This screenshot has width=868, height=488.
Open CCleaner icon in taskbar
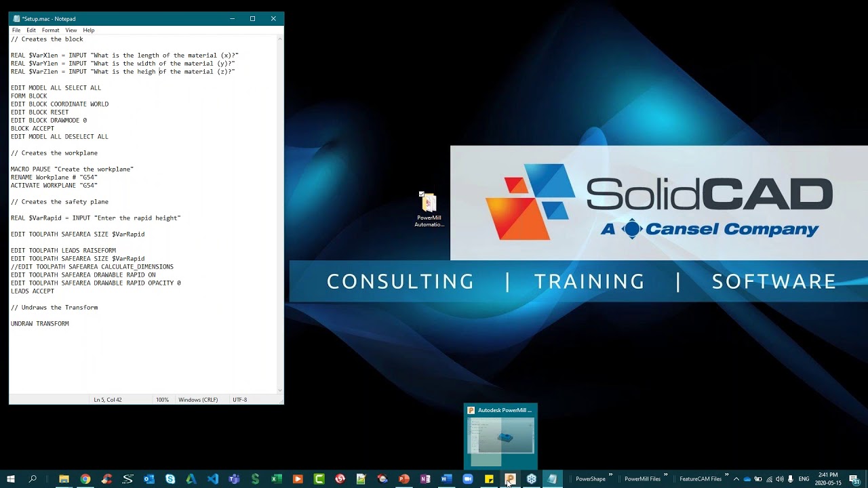106,479
